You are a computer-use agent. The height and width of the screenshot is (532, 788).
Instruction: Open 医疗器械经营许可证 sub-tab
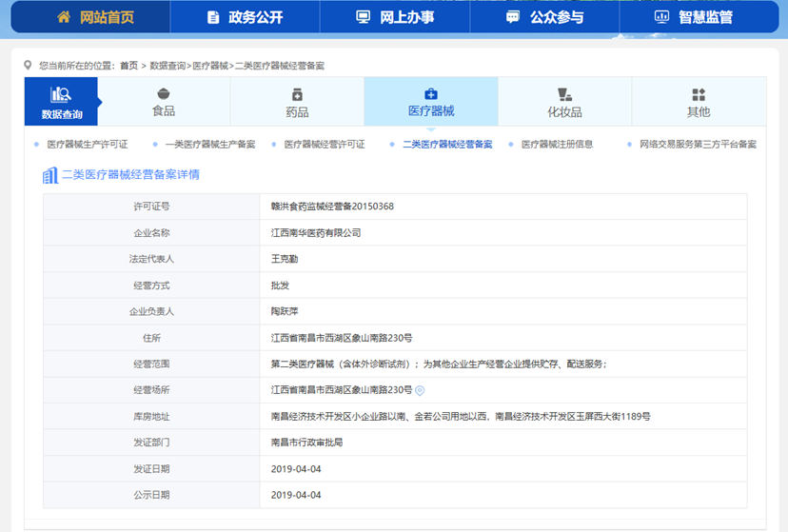324,145
